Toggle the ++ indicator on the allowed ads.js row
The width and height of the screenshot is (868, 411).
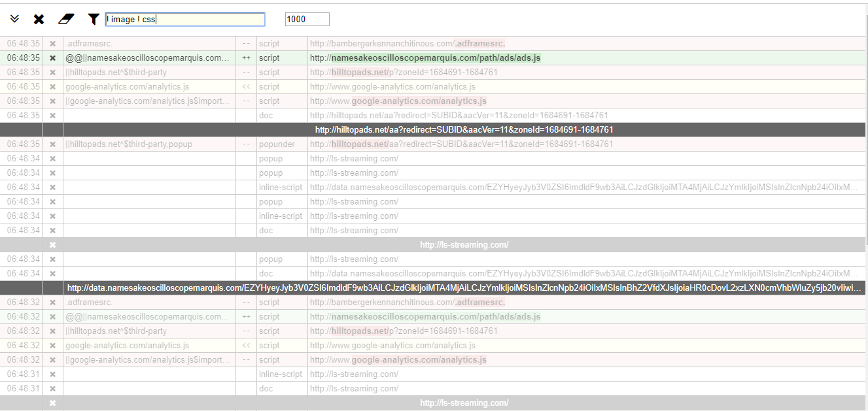[245, 58]
